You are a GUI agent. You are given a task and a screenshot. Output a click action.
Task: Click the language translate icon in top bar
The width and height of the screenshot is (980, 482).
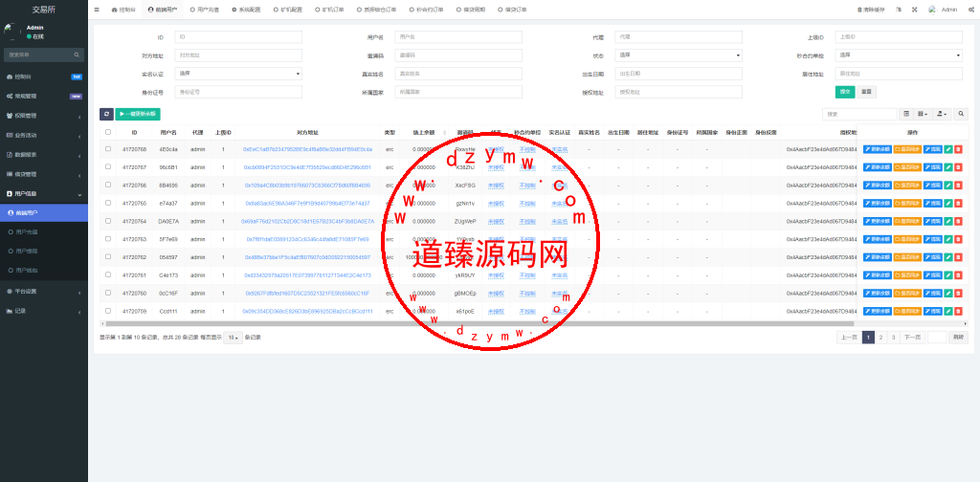[898, 10]
